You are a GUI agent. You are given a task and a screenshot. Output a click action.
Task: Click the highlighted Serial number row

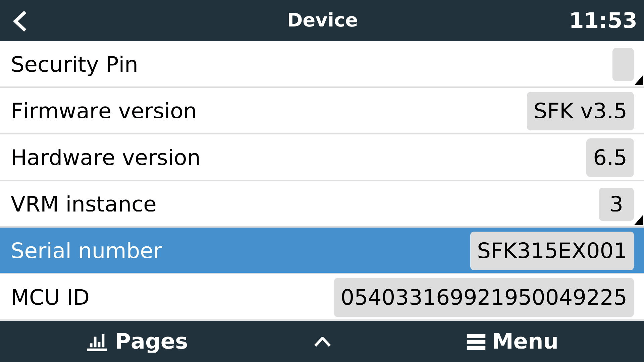(235, 251)
